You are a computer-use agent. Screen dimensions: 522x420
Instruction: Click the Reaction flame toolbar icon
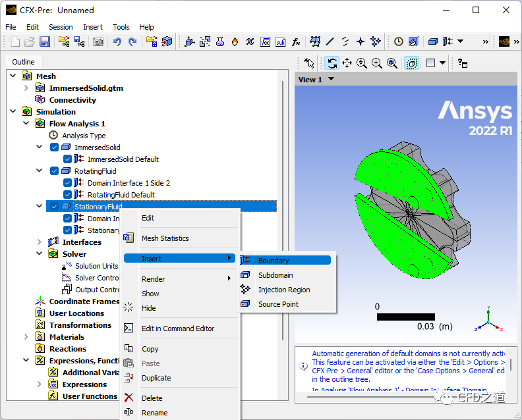(235, 41)
